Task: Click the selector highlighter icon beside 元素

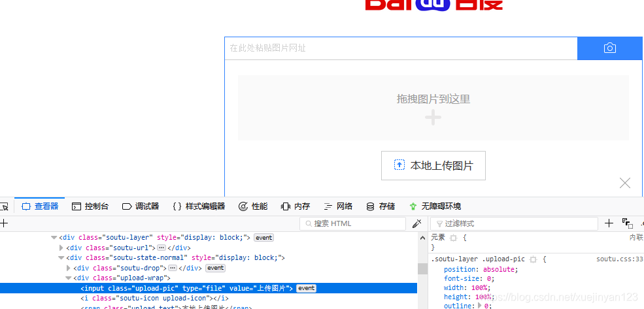Action: coord(454,238)
